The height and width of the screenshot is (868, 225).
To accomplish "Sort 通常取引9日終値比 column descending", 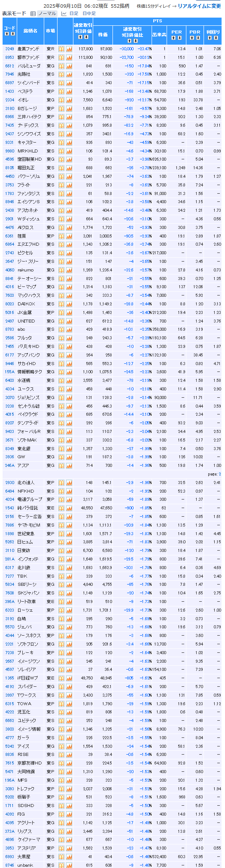I will pyautogui.click(x=136, y=40).
